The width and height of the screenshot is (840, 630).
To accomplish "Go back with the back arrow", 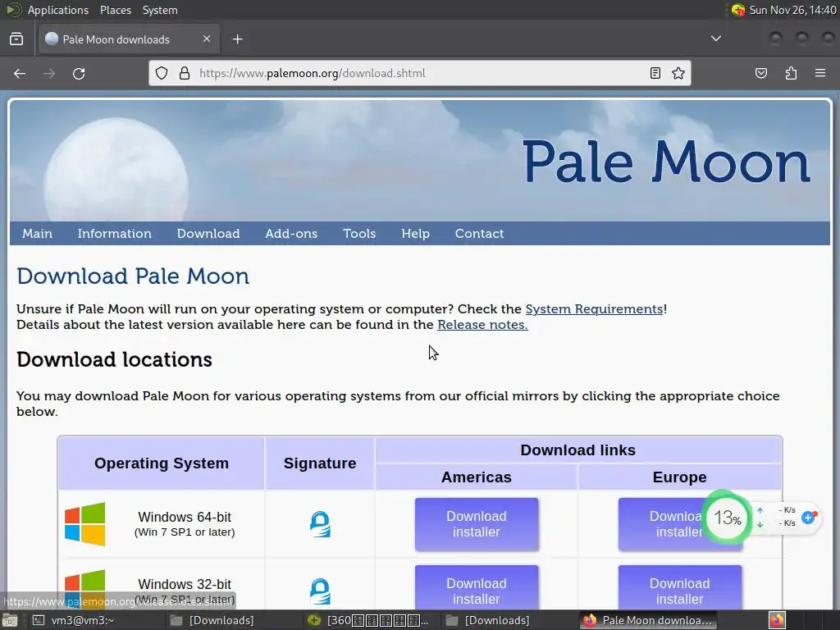I will click(x=20, y=73).
